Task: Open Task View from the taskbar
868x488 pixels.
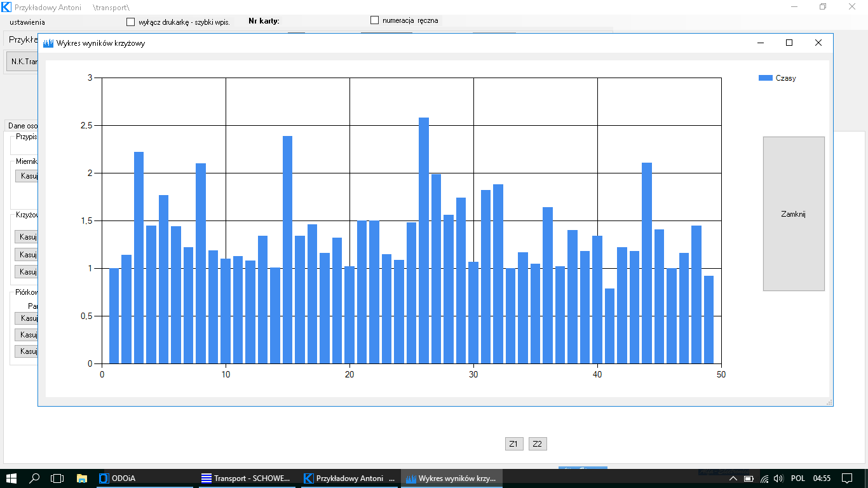Action: point(57,478)
